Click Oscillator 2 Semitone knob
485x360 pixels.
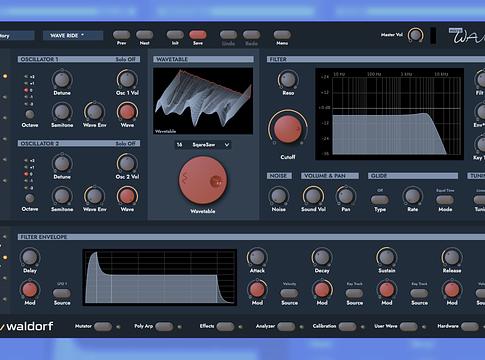pyautogui.click(x=62, y=196)
